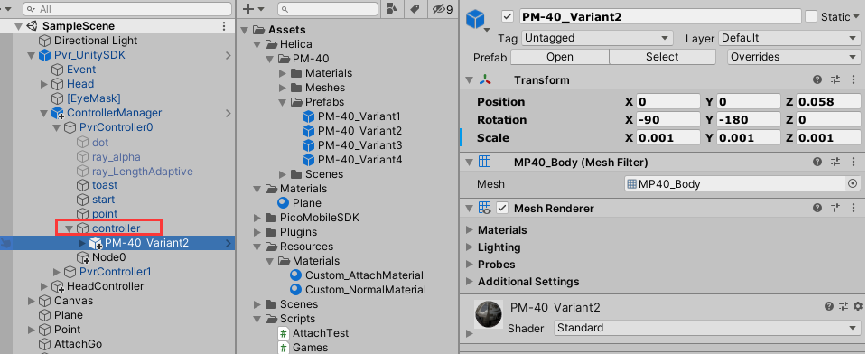The width and height of the screenshot is (868, 354).
Task: Open the prefab Overrides dropdown
Action: [x=794, y=57]
